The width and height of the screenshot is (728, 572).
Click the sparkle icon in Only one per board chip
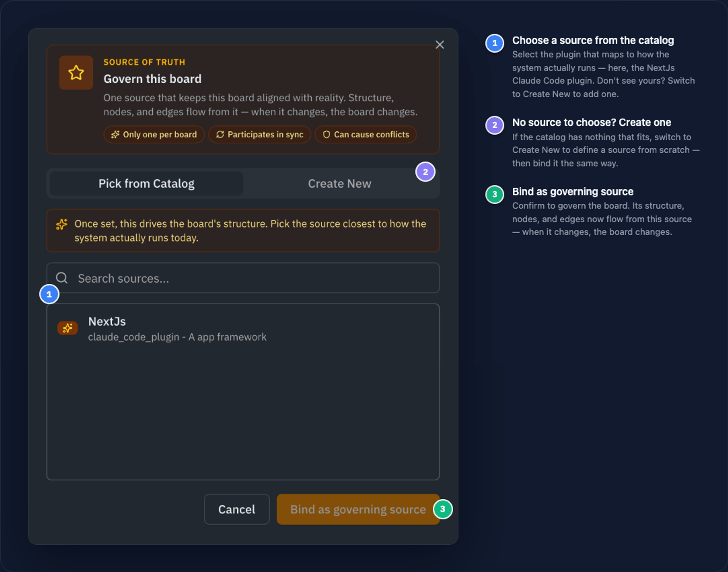pyautogui.click(x=115, y=135)
